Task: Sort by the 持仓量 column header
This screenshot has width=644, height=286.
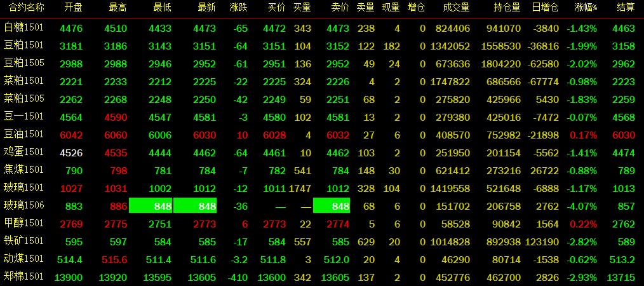Action: point(507,8)
